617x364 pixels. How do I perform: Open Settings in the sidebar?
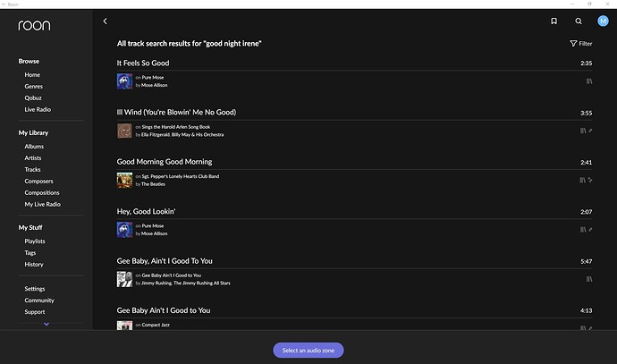pyautogui.click(x=35, y=289)
